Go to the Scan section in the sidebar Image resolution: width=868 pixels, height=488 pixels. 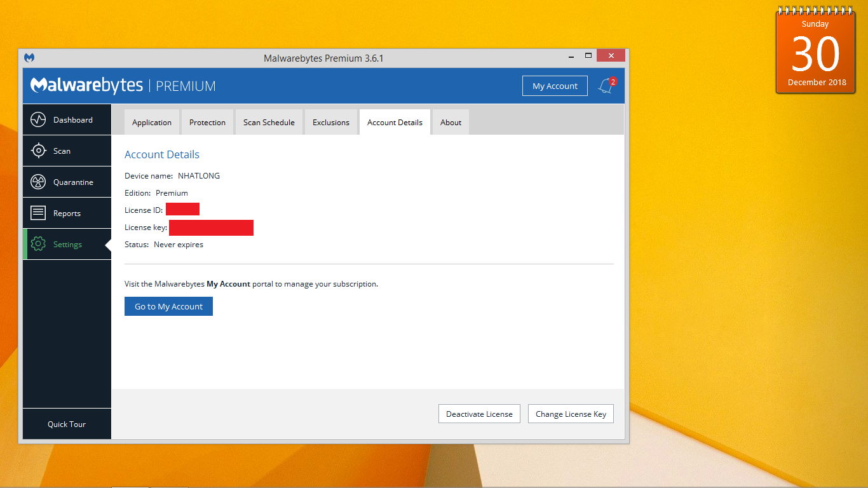pos(67,151)
